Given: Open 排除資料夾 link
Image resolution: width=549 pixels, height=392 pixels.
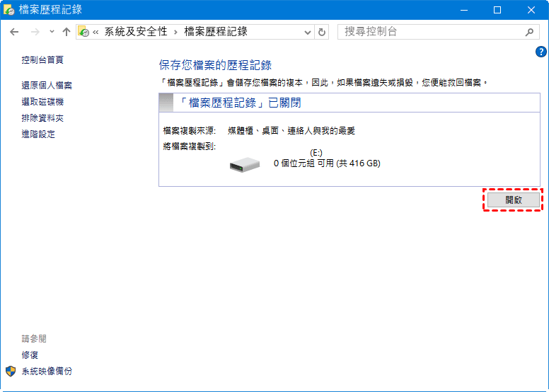Looking at the screenshot, I should pyautogui.click(x=42, y=118).
